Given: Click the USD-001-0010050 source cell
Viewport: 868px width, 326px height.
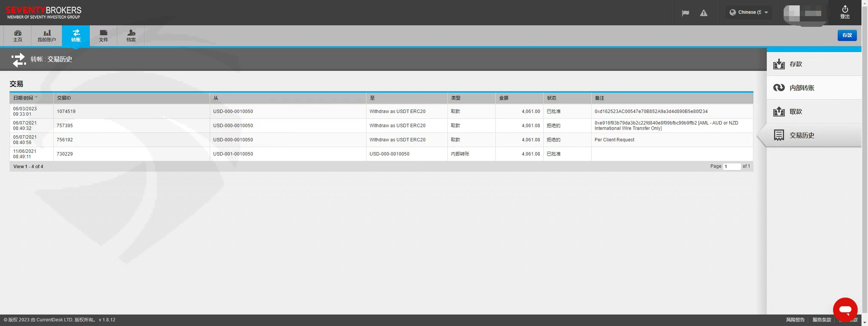Looking at the screenshot, I should pyautogui.click(x=288, y=154).
